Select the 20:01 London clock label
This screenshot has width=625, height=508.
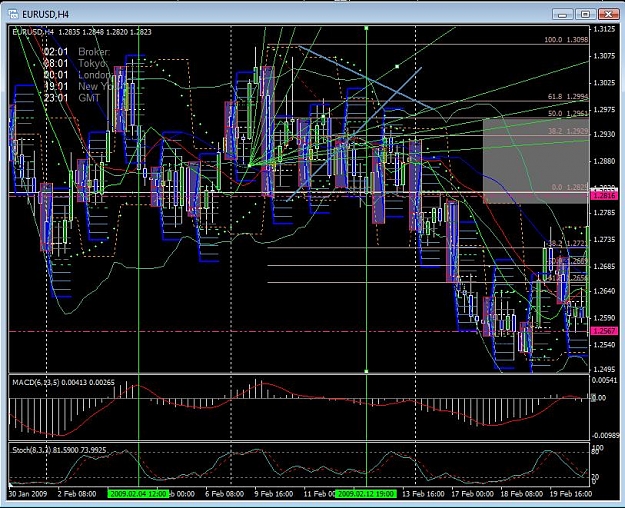click(x=78, y=75)
